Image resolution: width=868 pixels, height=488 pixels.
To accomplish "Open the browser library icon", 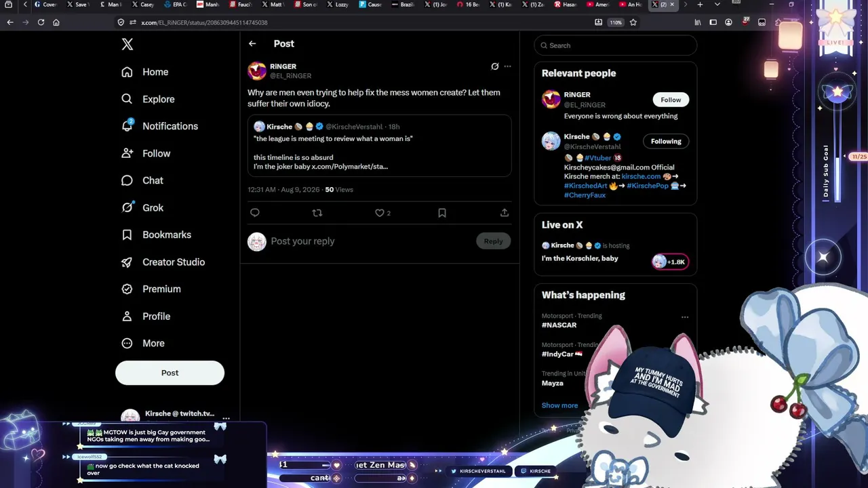I will tap(698, 22).
